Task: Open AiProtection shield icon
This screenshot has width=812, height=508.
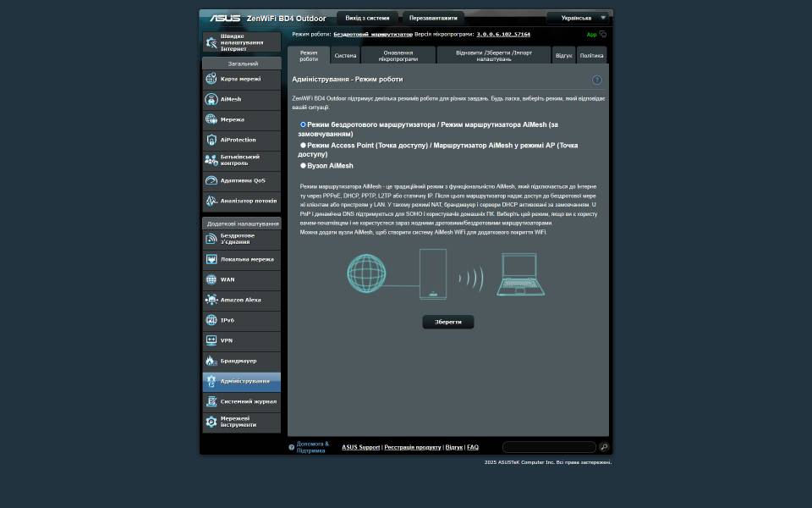Action: 211,140
